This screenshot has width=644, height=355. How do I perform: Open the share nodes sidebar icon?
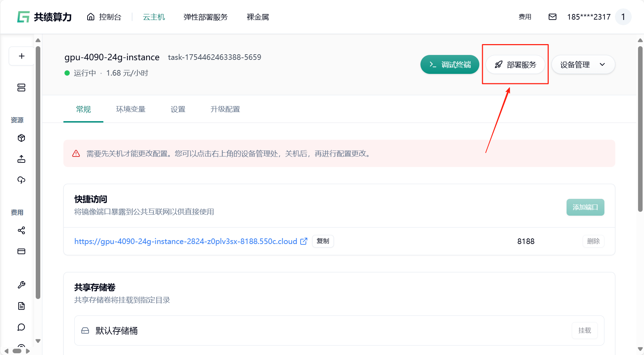click(21, 230)
